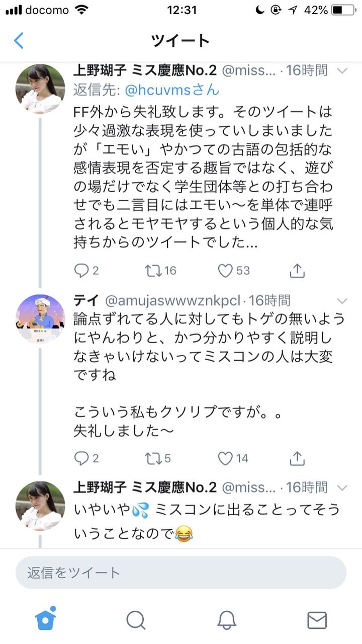Share テイ's tweet via upload icon
The height and width of the screenshot is (644, 362).
click(x=298, y=458)
